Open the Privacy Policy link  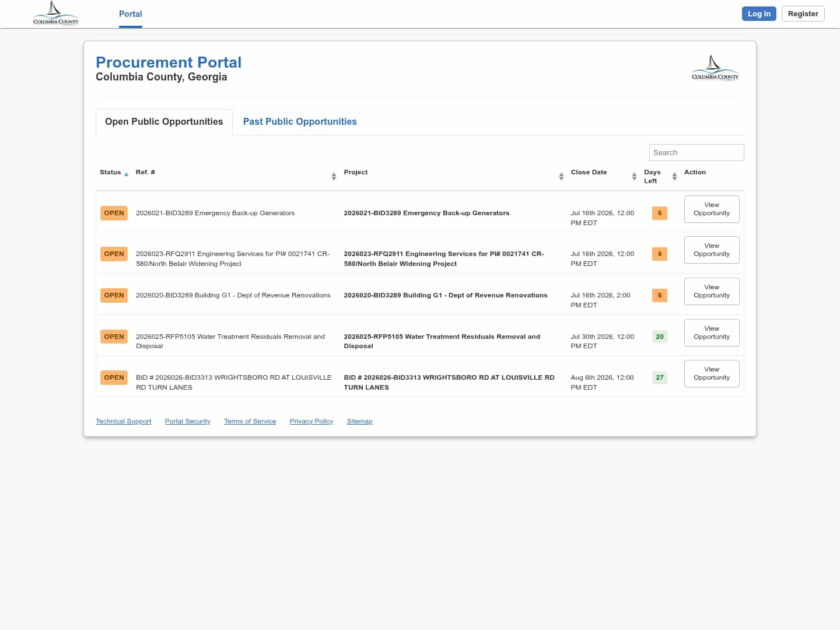(311, 421)
